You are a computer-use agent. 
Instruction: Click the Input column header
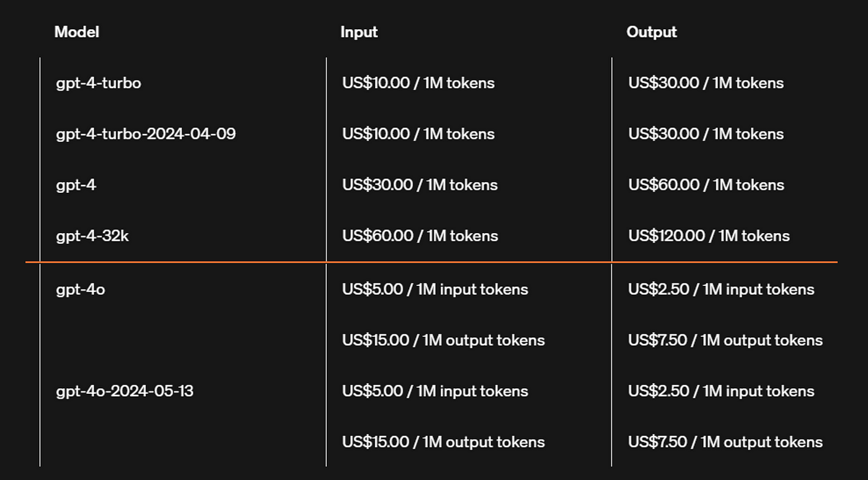358,32
